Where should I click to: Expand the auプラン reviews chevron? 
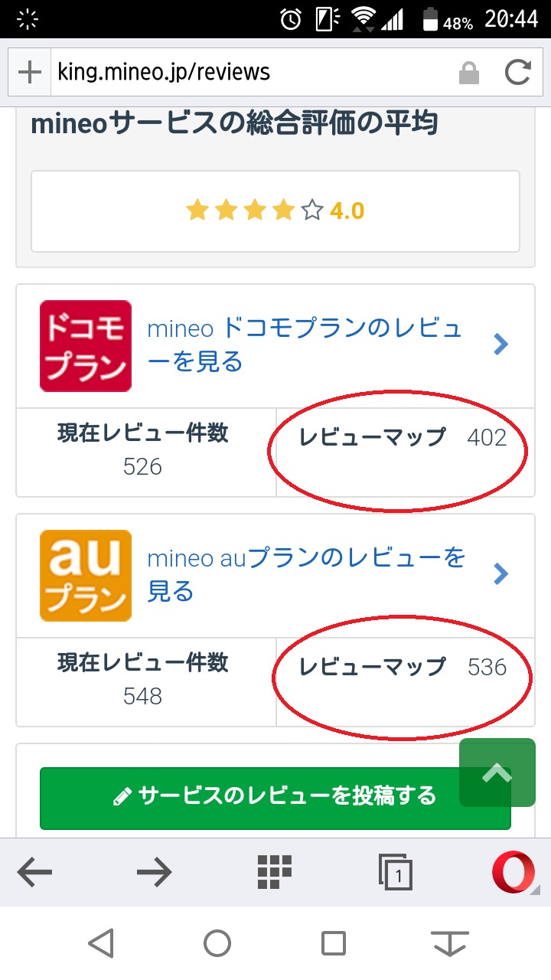point(501,573)
